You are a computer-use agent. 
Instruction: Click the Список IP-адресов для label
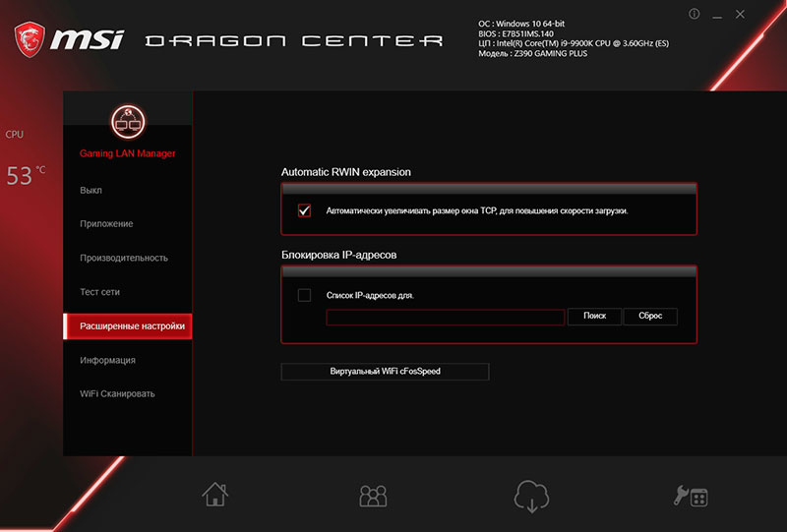pos(370,296)
